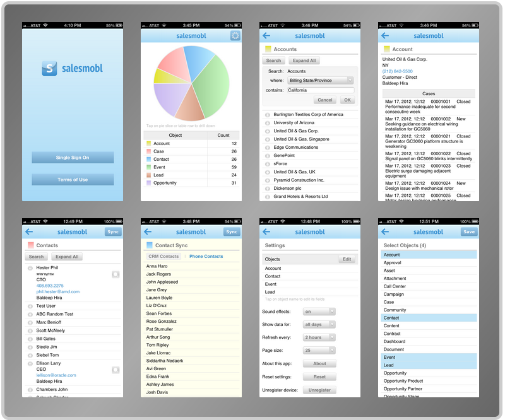Tap the detail icon next to Ellison Larry
Image resolution: width=505 pixels, height=420 pixels.
pyautogui.click(x=116, y=370)
